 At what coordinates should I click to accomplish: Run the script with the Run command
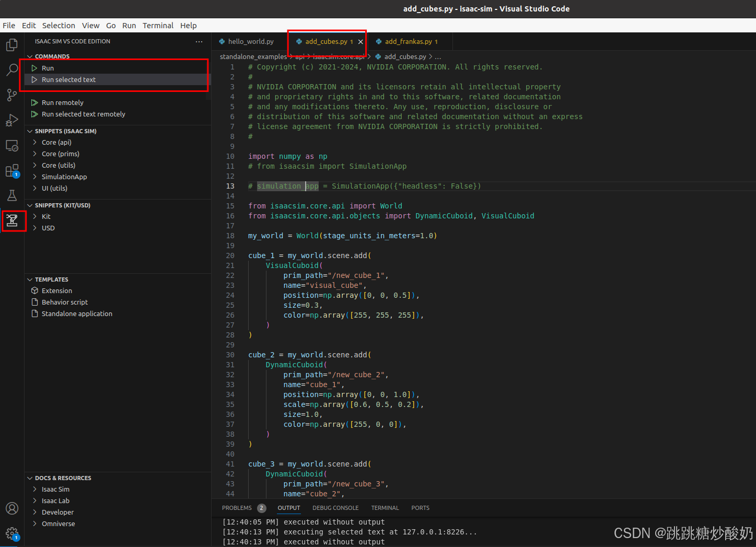coord(47,67)
